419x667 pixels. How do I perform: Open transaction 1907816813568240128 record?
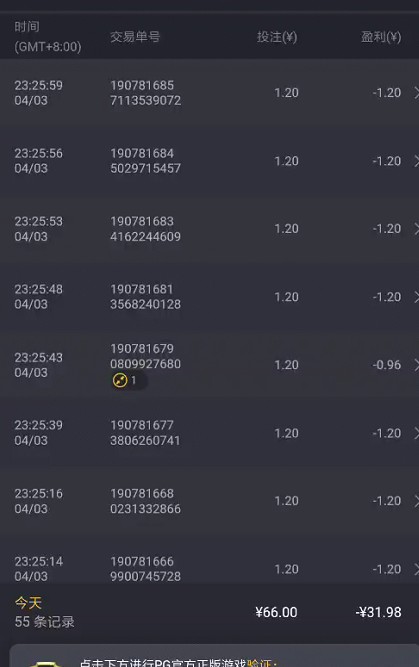[x=145, y=297]
